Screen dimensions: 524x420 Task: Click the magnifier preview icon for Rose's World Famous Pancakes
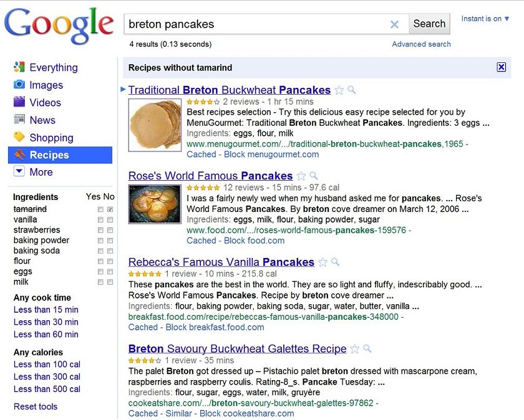(x=314, y=176)
